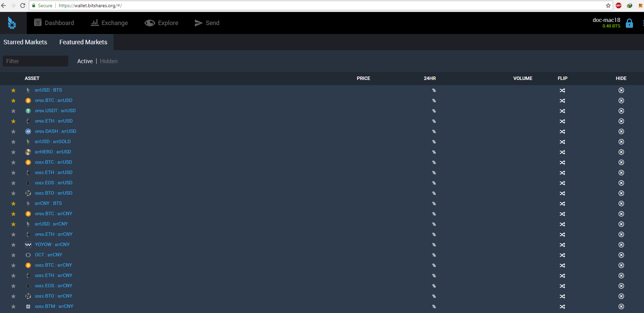The width and height of the screenshot is (644, 313).
Task: Flip the OPEN.BTC : bitUSD pair
Action: pos(562,101)
